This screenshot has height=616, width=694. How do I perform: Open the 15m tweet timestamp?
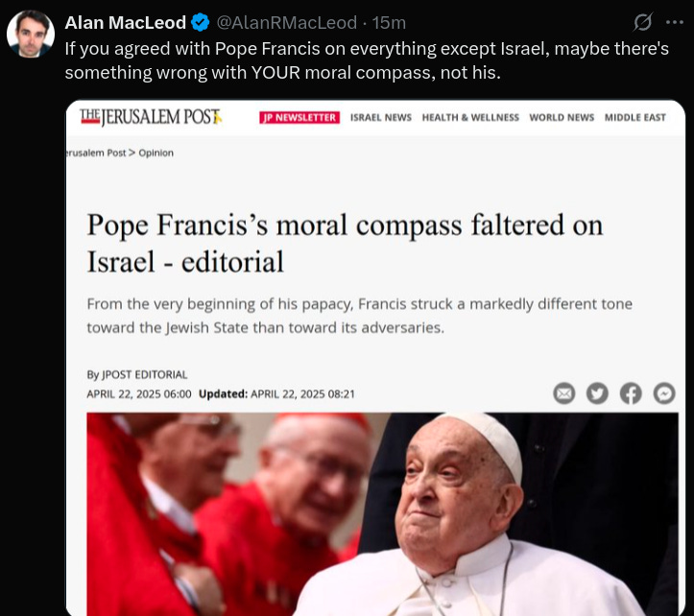389,23
